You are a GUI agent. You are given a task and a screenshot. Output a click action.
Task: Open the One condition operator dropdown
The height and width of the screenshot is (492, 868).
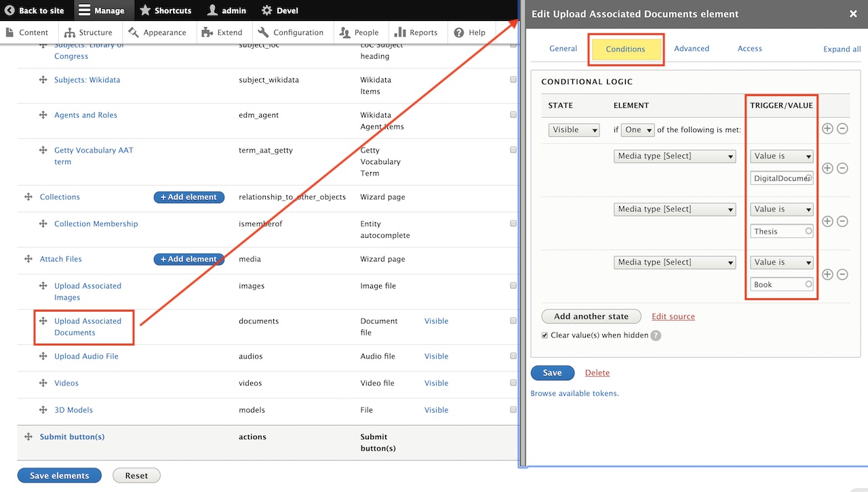pyautogui.click(x=637, y=130)
